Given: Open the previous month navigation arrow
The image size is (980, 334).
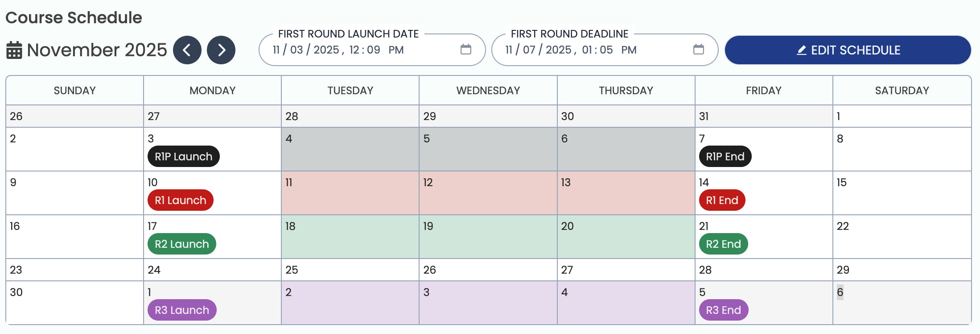Looking at the screenshot, I should pyautogui.click(x=187, y=50).
